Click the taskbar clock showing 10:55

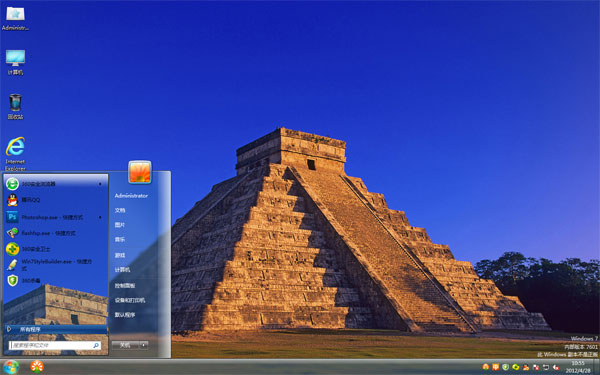(x=578, y=367)
